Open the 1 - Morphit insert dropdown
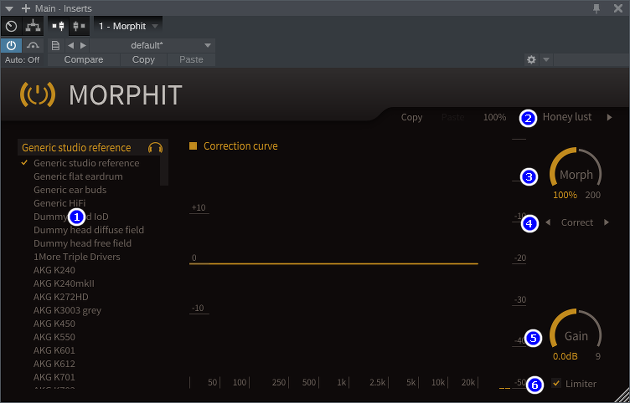Image resolution: width=630 pixels, height=403 pixels. coord(129,26)
